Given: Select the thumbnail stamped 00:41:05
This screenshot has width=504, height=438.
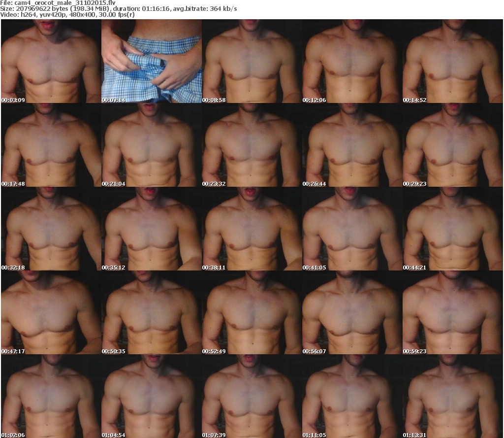Looking at the screenshot, I should [352, 229].
